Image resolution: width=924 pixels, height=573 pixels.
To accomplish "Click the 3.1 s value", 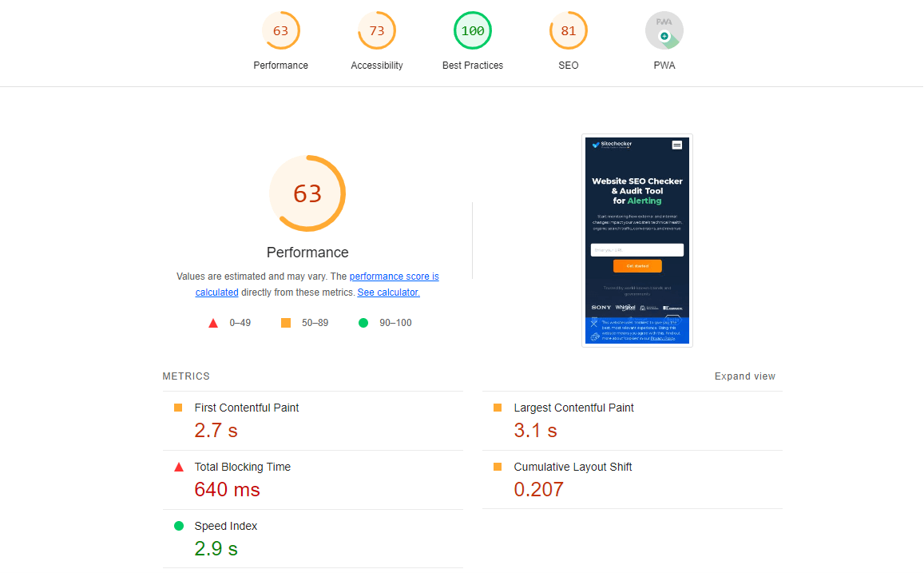I will click(536, 430).
